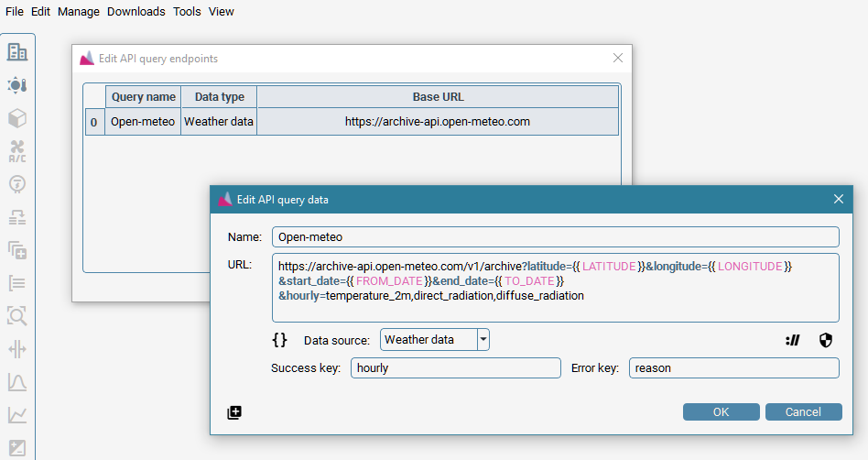This screenshot has width=868, height=460.
Task: Open the bell curve distribution sidebar icon
Action: click(17, 382)
